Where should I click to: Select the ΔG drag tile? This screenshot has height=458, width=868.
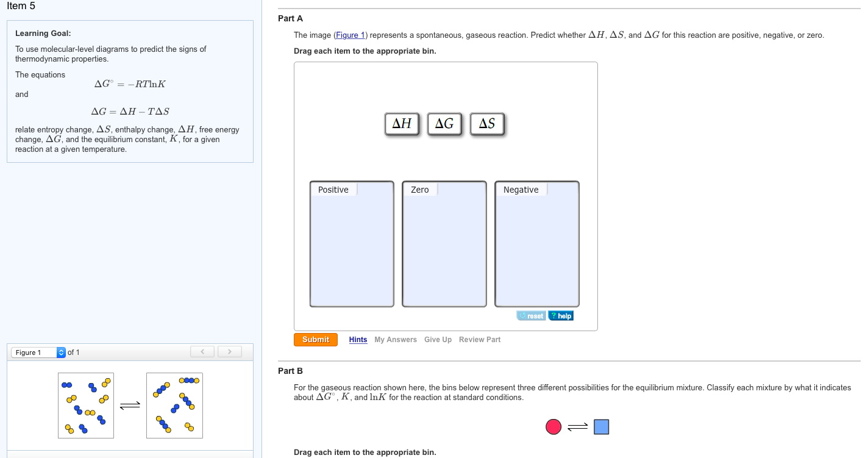[444, 123]
